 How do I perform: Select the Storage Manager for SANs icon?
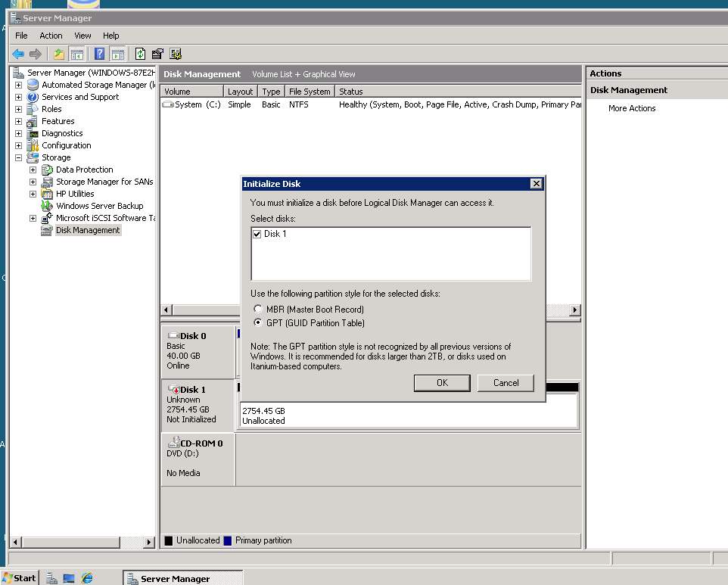[48, 182]
